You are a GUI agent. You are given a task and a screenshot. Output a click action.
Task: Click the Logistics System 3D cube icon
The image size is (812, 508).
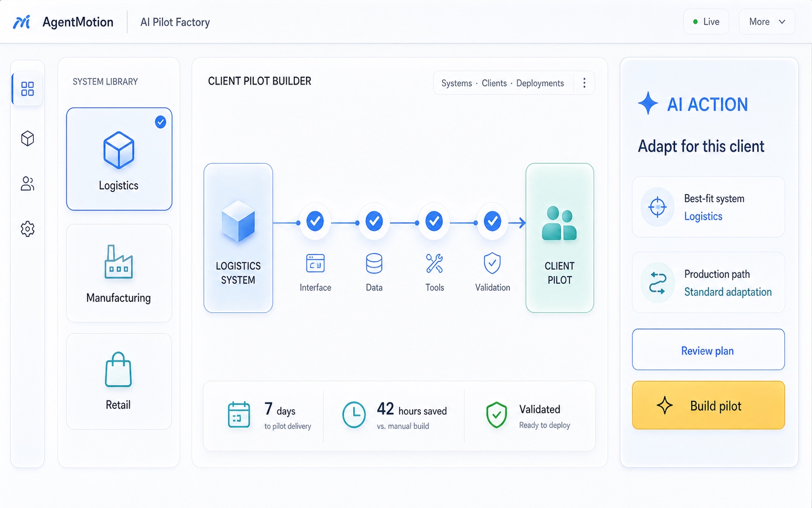point(238,221)
